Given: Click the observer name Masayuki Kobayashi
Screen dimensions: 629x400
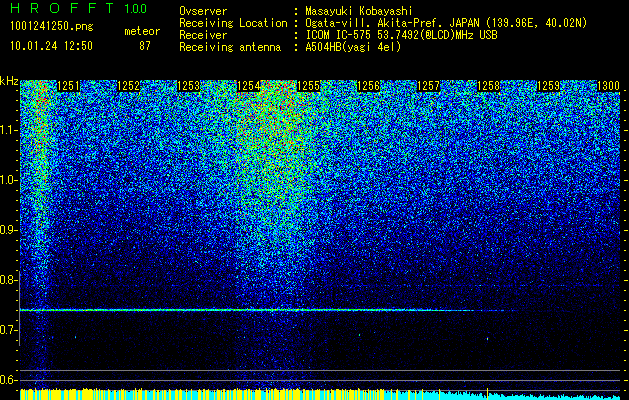Looking at the screenshot, I should (359, 11).
